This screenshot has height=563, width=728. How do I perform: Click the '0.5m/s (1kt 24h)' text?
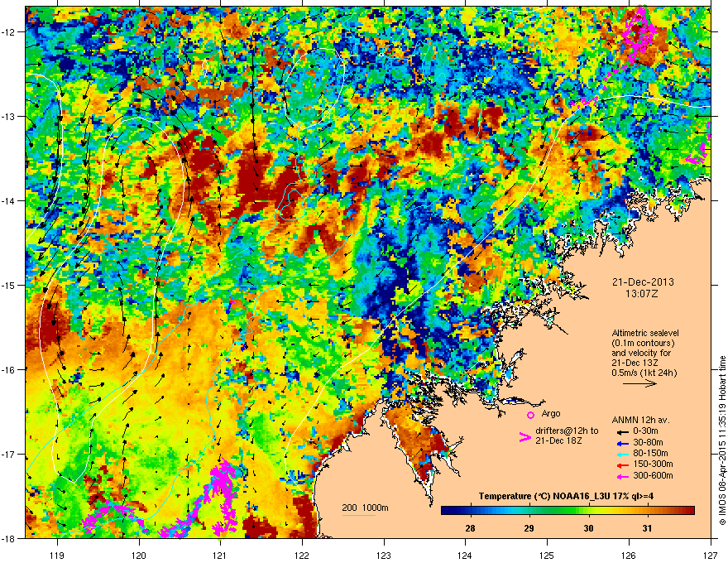pyautogui.click(x=644, y=373)
